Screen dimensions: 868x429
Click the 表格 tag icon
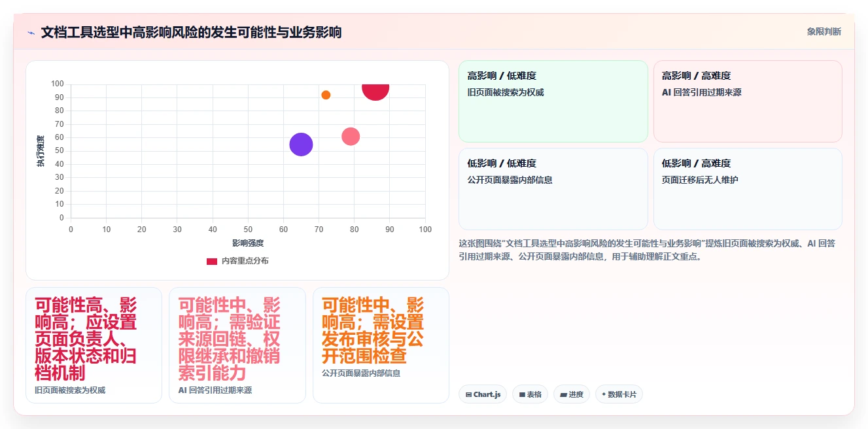tap(522, 395)
